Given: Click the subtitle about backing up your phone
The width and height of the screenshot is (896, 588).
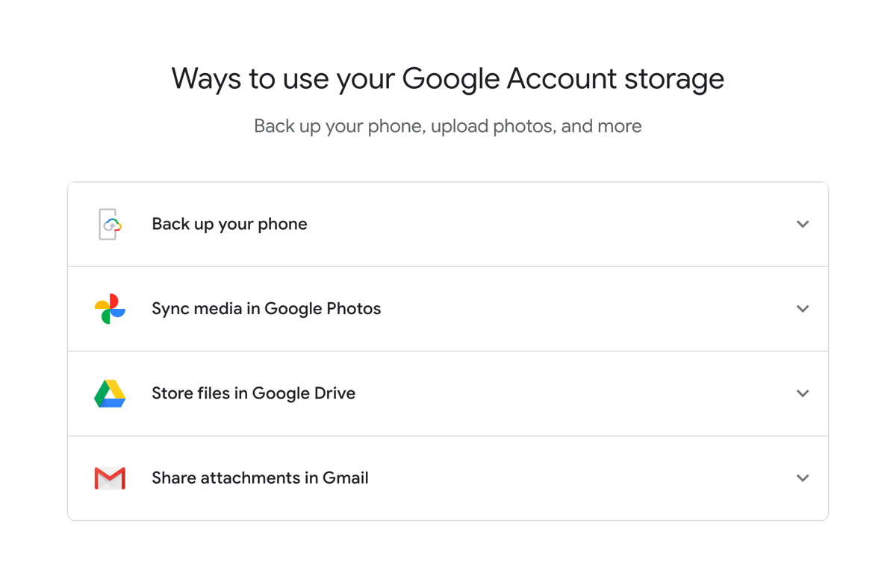Looking at the screenshot, I should [448, 125].
